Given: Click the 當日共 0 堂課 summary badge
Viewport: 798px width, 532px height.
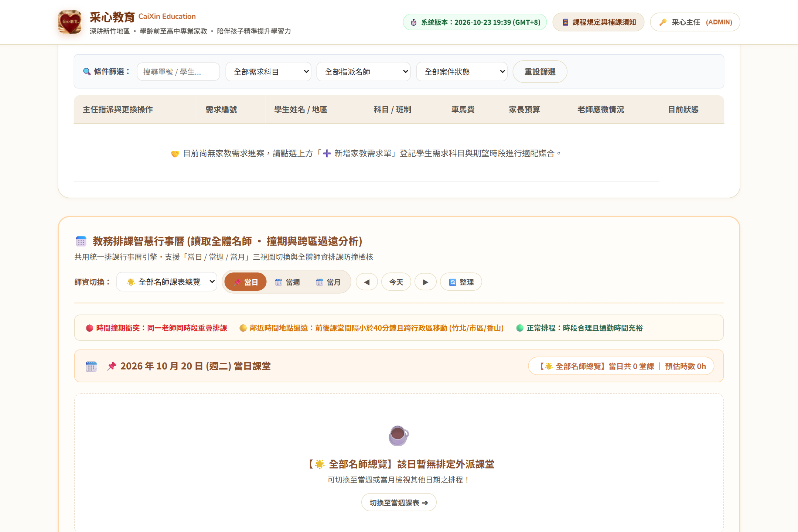Looking at the screenshot, I should click(x=621, y=366).
